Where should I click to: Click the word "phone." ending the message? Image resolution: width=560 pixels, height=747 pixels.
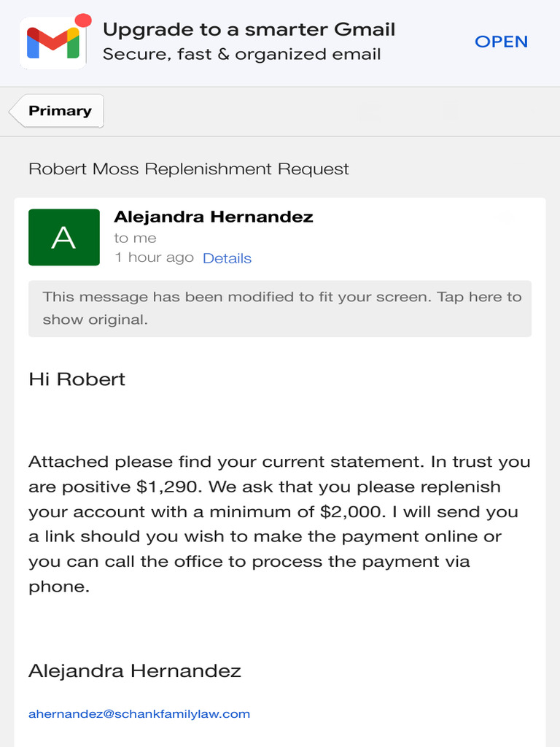point(58,587)
